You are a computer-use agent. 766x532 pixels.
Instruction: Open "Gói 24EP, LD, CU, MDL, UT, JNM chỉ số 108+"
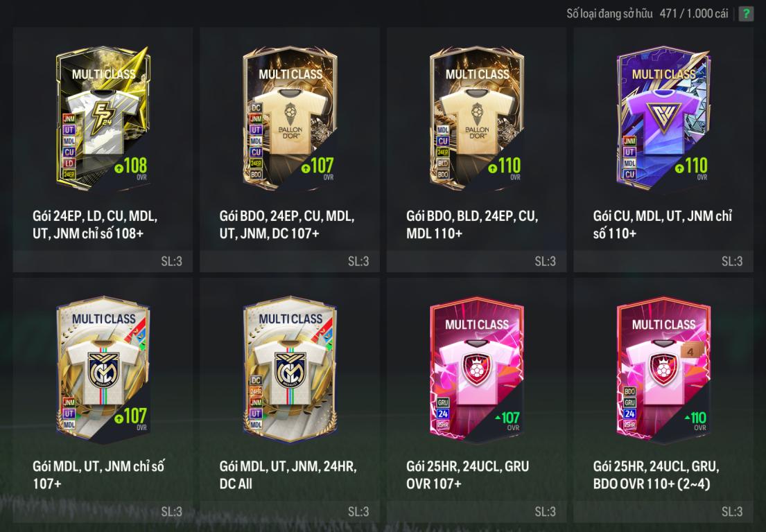pos(95,224)
